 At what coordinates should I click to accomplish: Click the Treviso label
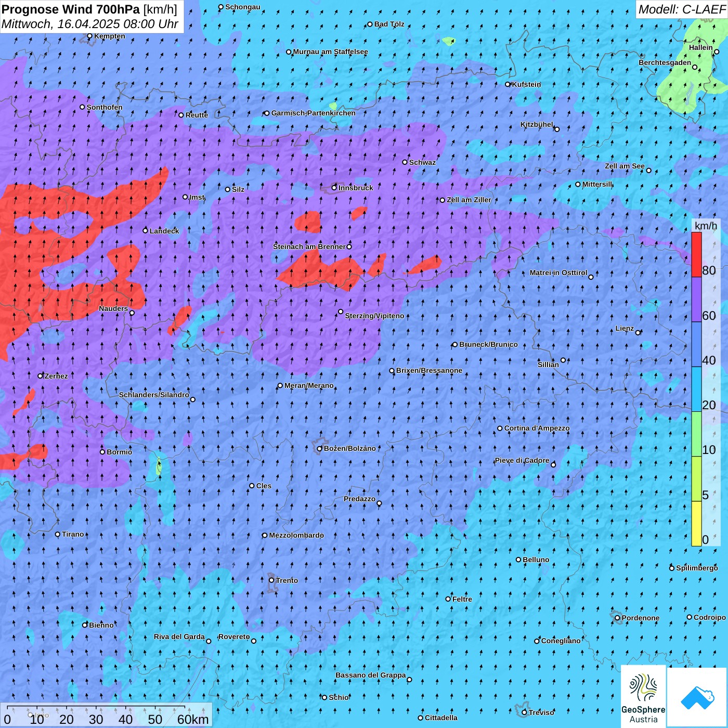tap(541, 712)
